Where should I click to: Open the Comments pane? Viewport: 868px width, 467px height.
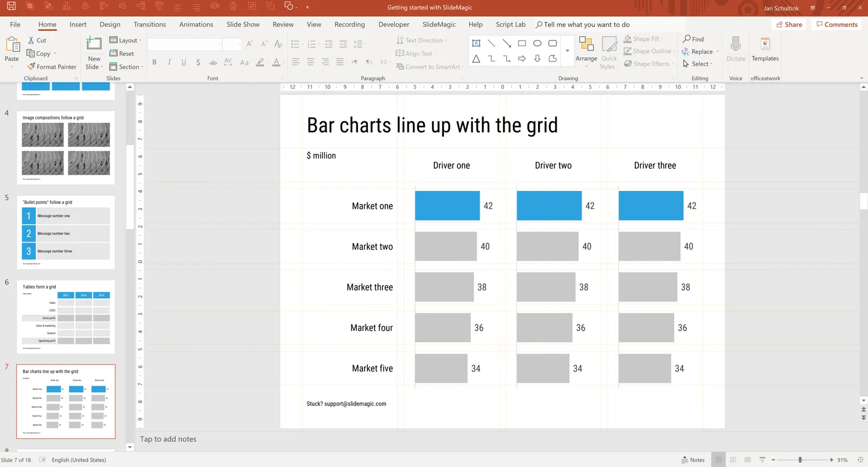click(837, 24)
